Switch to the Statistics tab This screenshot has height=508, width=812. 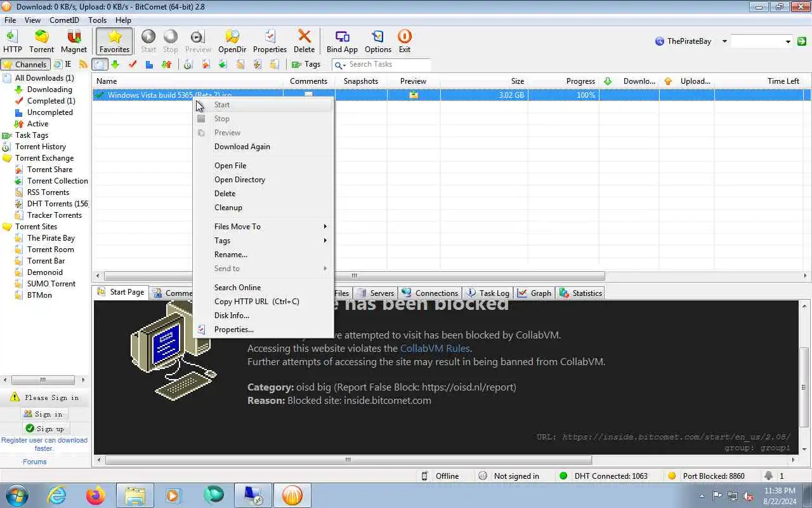(x=581, y=293)
